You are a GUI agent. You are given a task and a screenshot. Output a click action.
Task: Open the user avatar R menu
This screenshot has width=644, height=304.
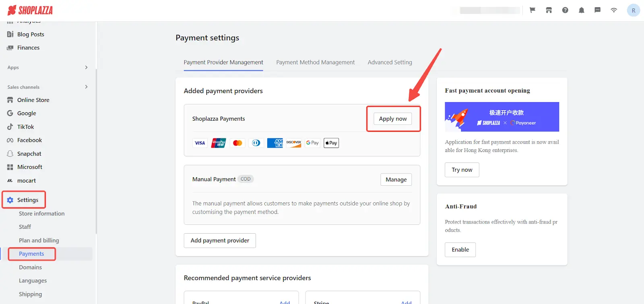tap(634, 10)
